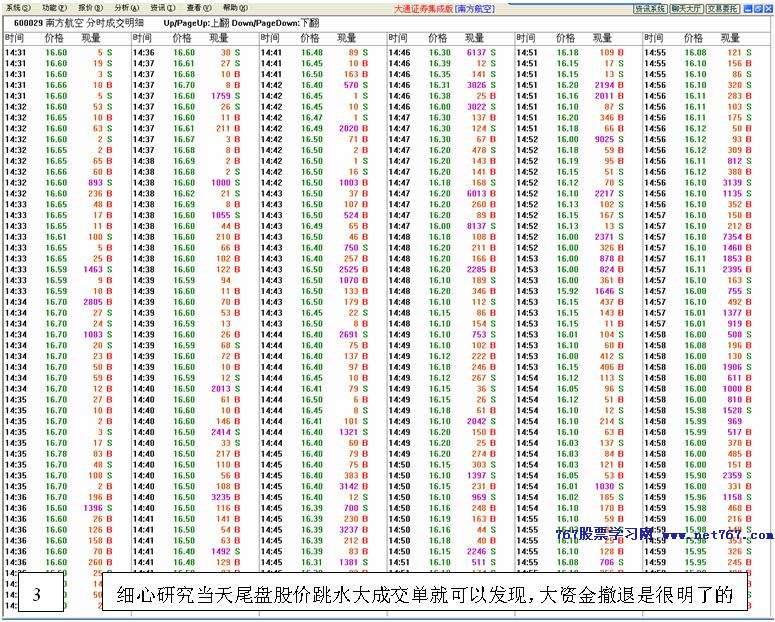This screenshot has height=622, width=775.
Task: Select the 14:52 trade with volume 9025
Action: (606, 139)
